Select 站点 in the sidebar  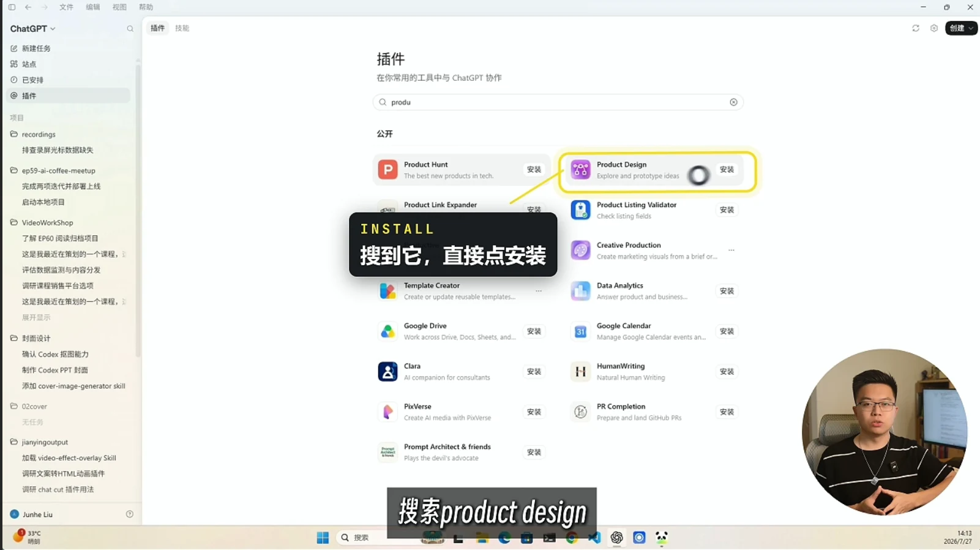click(68, 64)
